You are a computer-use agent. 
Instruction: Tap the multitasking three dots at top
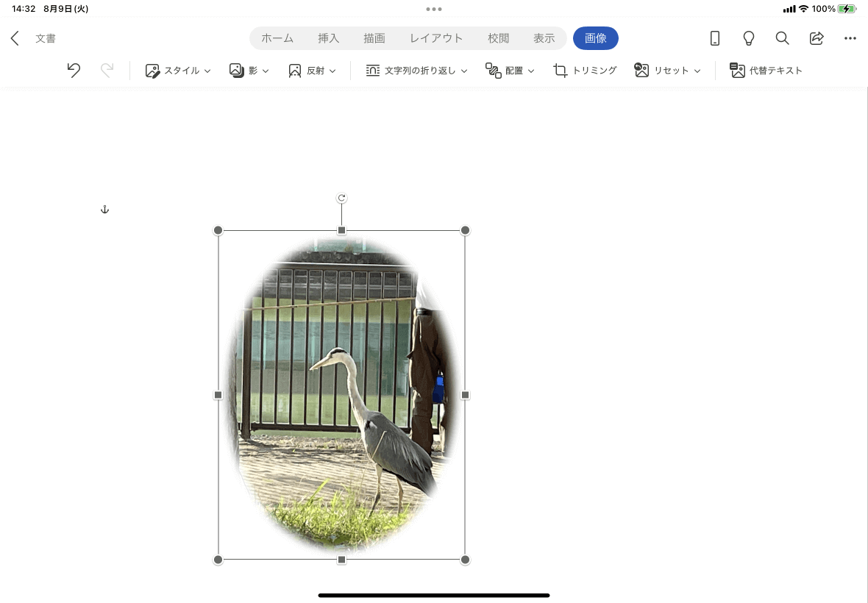434,9
